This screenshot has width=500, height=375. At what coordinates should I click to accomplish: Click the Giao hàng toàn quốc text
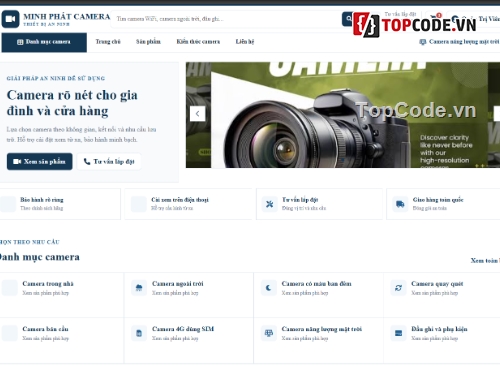coord(438,200)
